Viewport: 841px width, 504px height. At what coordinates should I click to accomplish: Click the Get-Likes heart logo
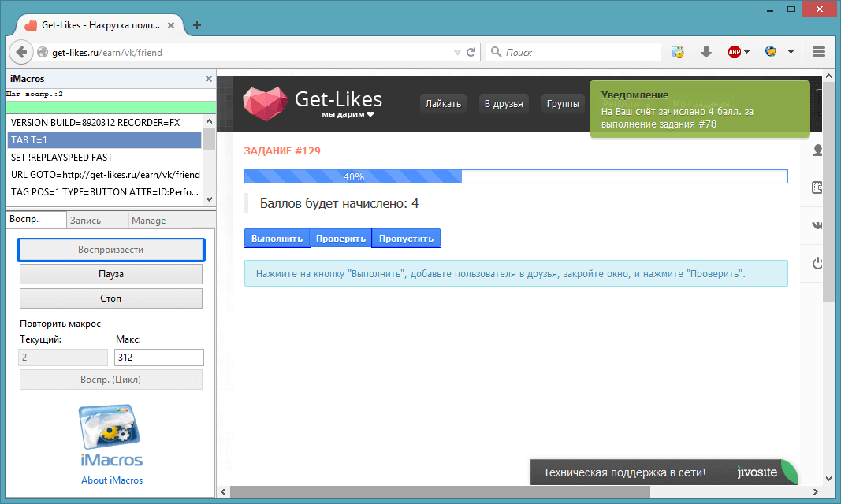click(265, 103)
